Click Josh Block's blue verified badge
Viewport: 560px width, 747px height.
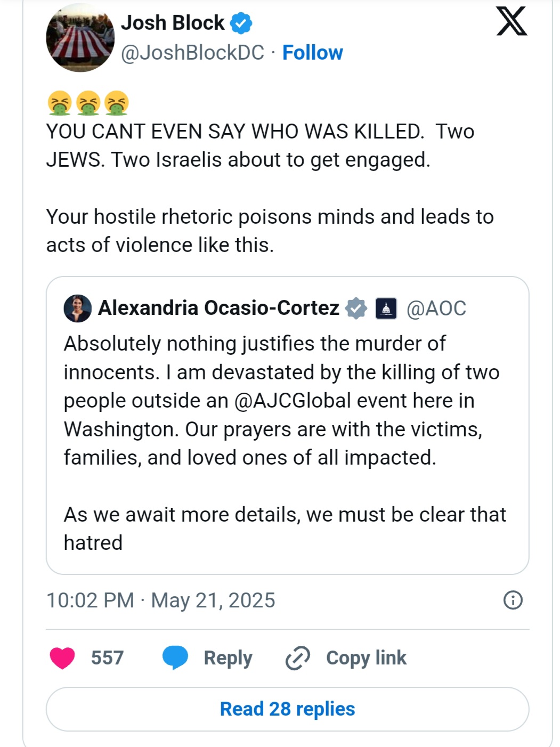point(241,23)
